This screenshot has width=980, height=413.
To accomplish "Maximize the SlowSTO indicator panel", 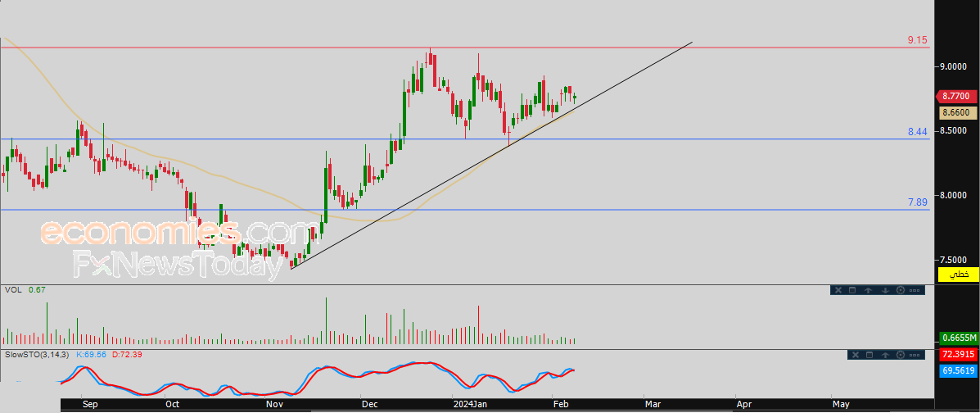I will tap(869, 355).
